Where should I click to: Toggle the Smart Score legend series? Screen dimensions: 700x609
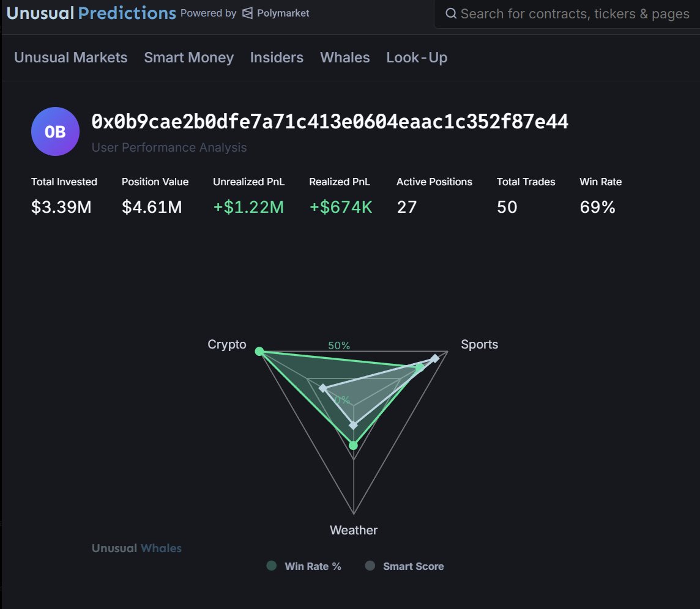pos(404,566)
